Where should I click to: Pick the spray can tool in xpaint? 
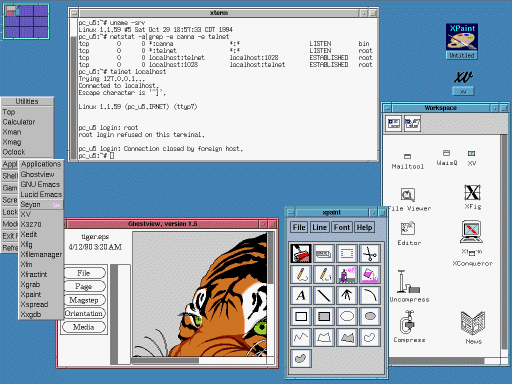(x=347, y=275)
